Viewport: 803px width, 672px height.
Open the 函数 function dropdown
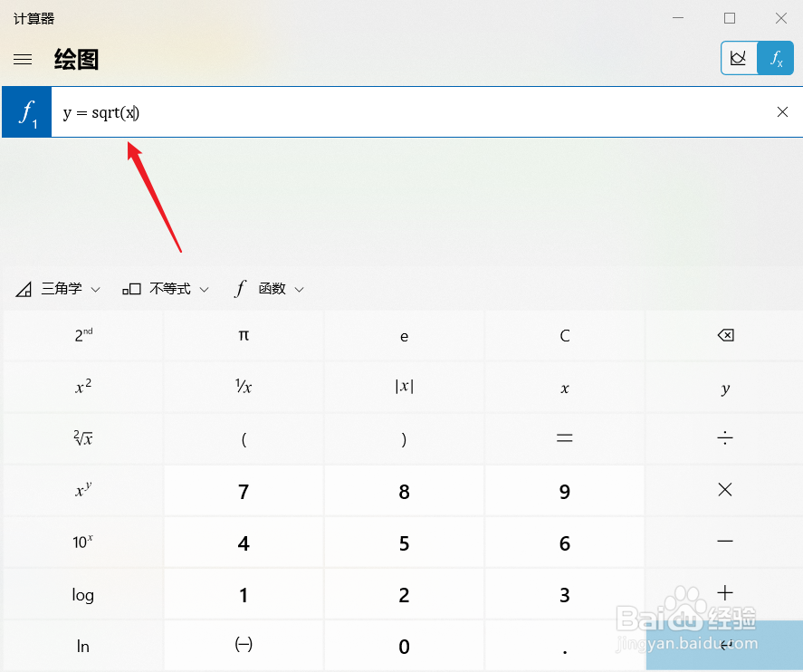269,288
